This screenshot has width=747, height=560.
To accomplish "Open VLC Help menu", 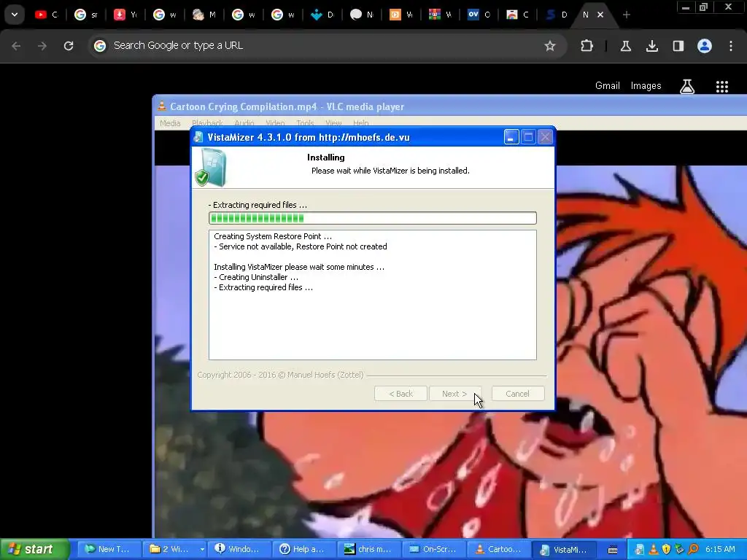I will coord(360,122).
